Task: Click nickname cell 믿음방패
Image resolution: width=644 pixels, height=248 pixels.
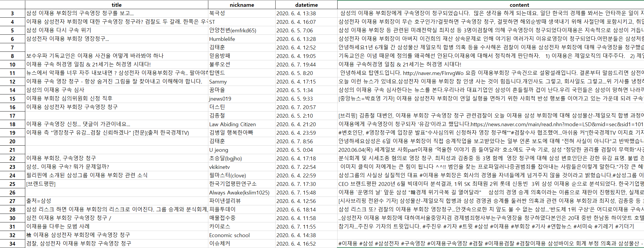Action: point(242,56)
